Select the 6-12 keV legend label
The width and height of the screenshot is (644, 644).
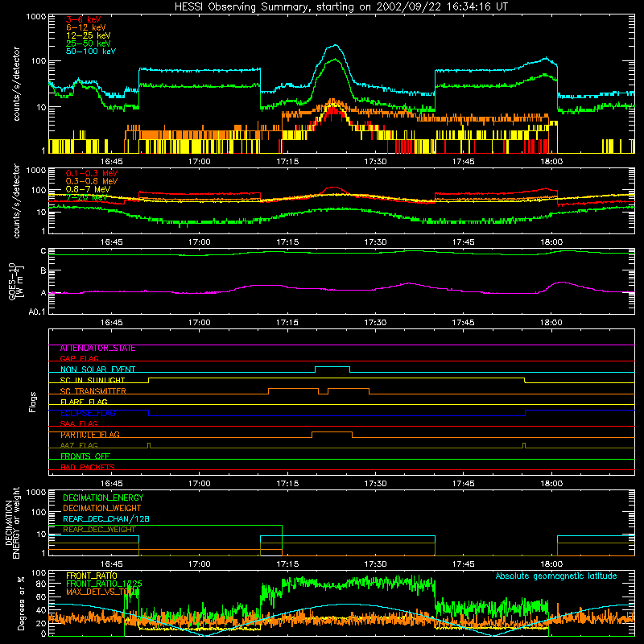coord(86,27)
